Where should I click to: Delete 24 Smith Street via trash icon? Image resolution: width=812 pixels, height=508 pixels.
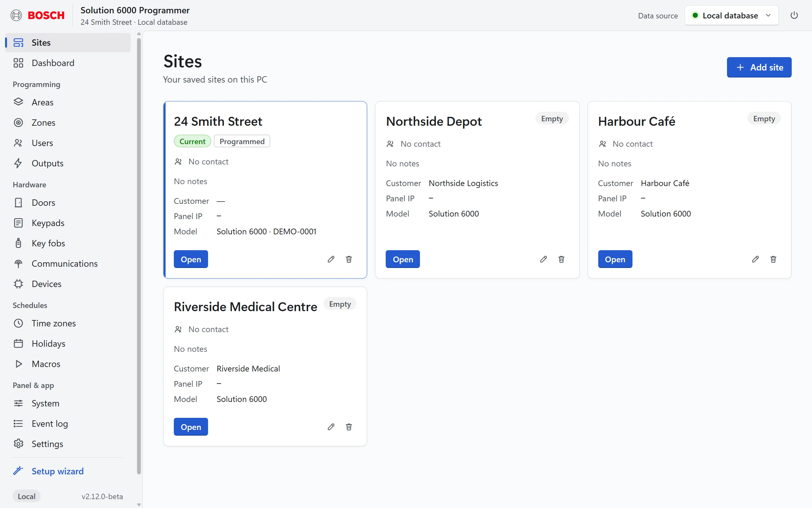349,259
